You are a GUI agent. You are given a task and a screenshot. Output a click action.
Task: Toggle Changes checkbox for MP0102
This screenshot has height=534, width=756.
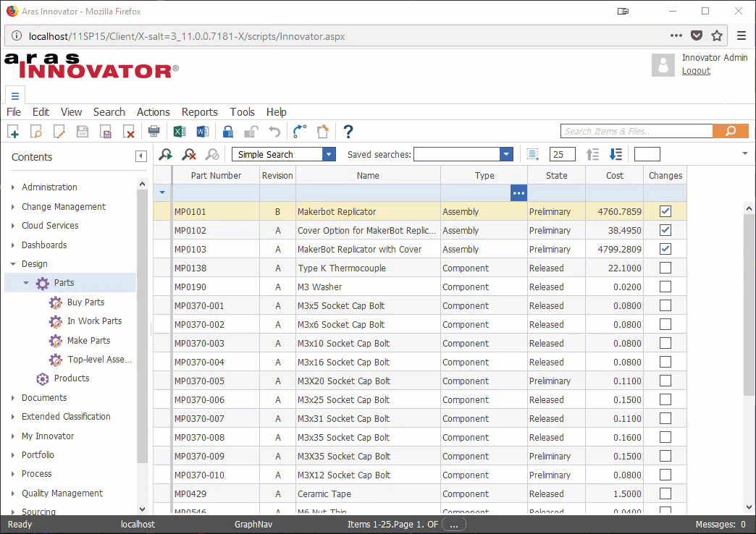665,230
